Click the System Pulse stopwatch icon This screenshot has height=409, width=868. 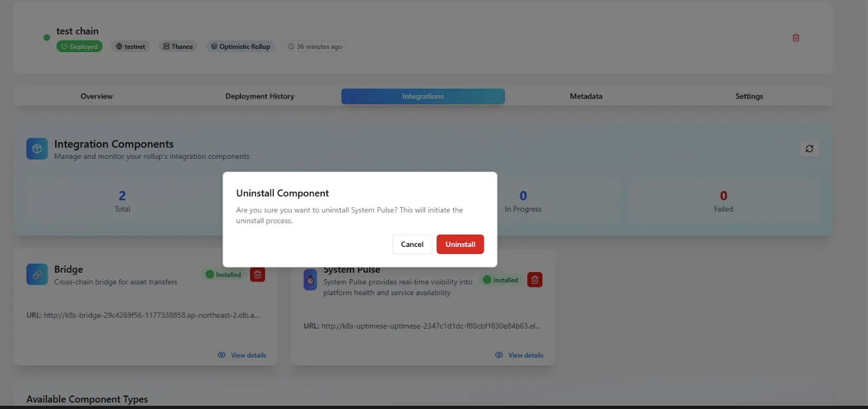click(311, 280)
